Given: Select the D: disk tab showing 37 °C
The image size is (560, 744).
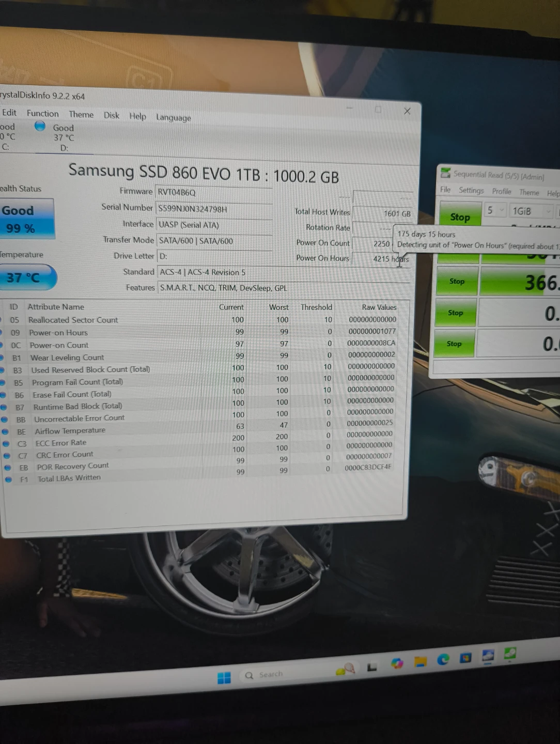Looking at the screenshot, I should (x=63, y=137).
